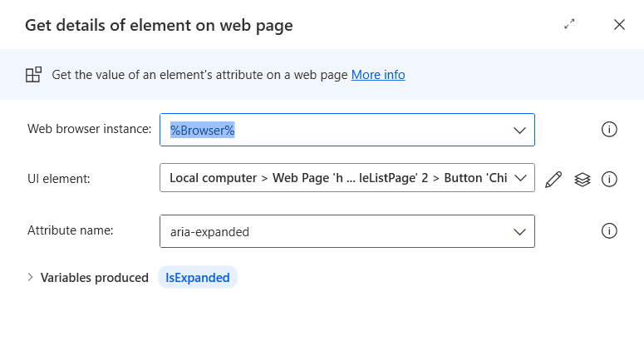
Task: Click the Variables produced label
Action: click(x=94, y=278)
